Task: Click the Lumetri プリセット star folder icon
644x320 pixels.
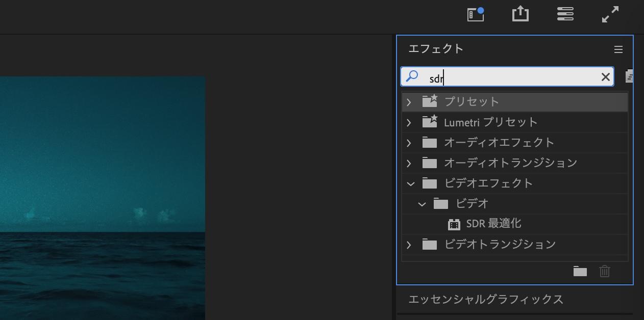Action: coord(430,121)
